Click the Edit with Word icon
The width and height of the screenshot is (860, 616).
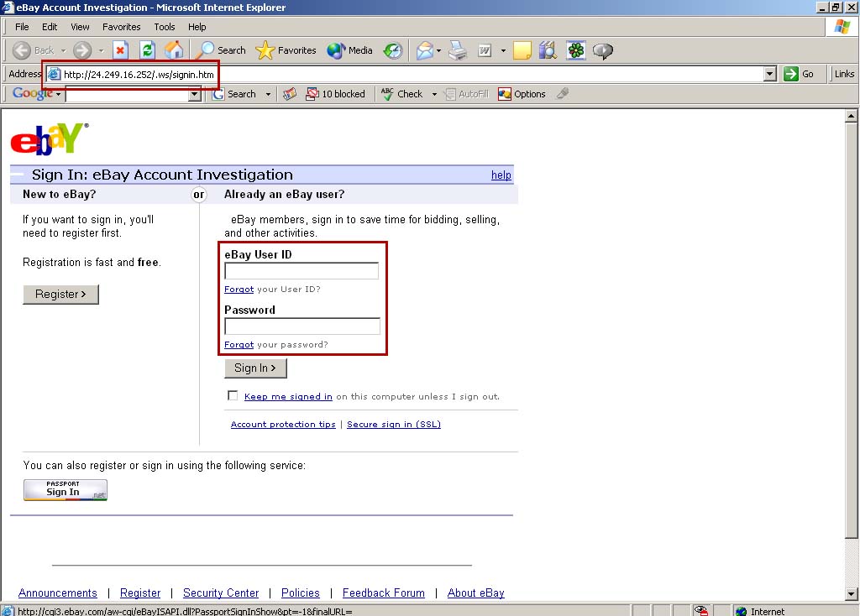[485, 50]
